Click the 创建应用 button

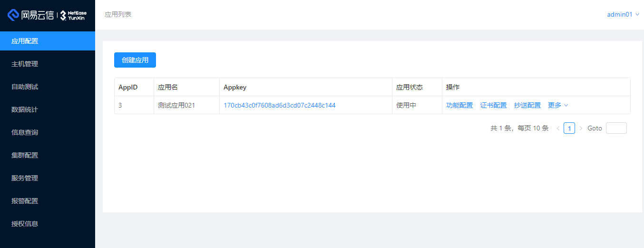click(135, 60)
